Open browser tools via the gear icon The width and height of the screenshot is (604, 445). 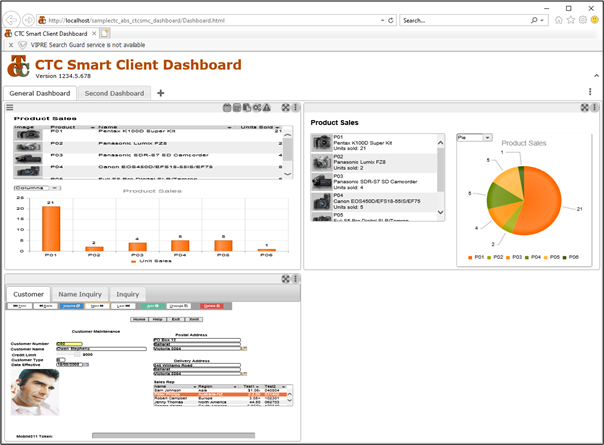582,20
